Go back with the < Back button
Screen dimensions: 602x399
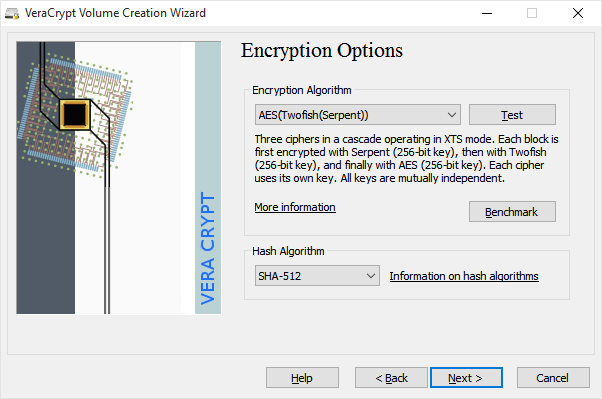click(391, 378)
